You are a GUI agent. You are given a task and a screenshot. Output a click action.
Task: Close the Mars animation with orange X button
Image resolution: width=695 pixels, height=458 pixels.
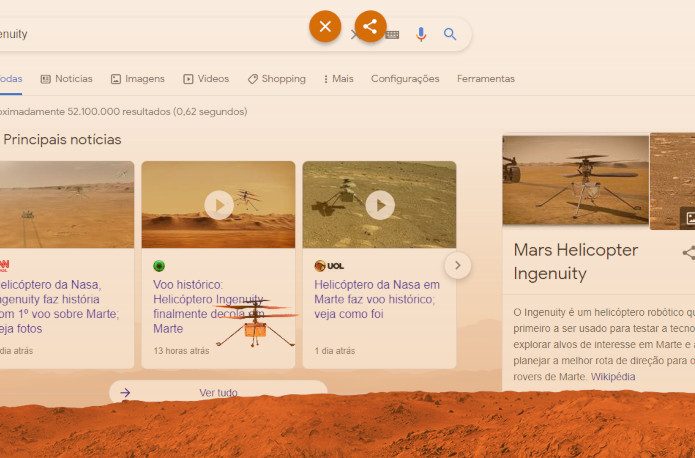click(x=325, y=27)
